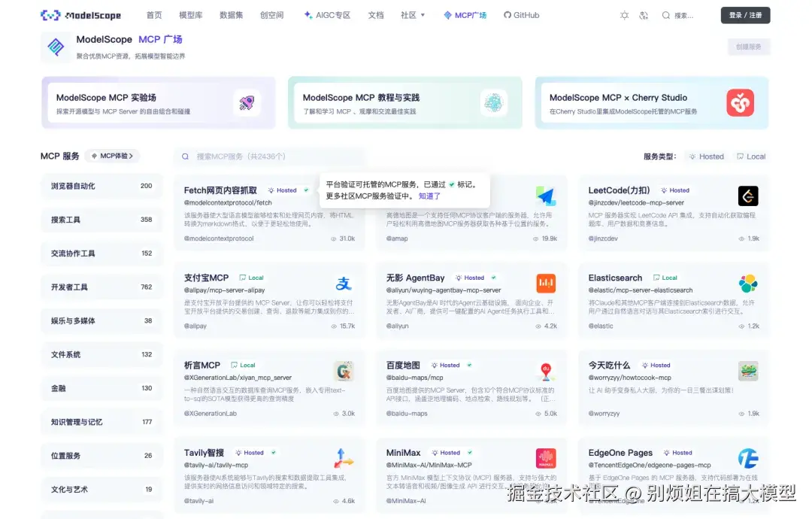Toggle the Hosted service type filter
The image size is (812, 519).
coord(706,156)
